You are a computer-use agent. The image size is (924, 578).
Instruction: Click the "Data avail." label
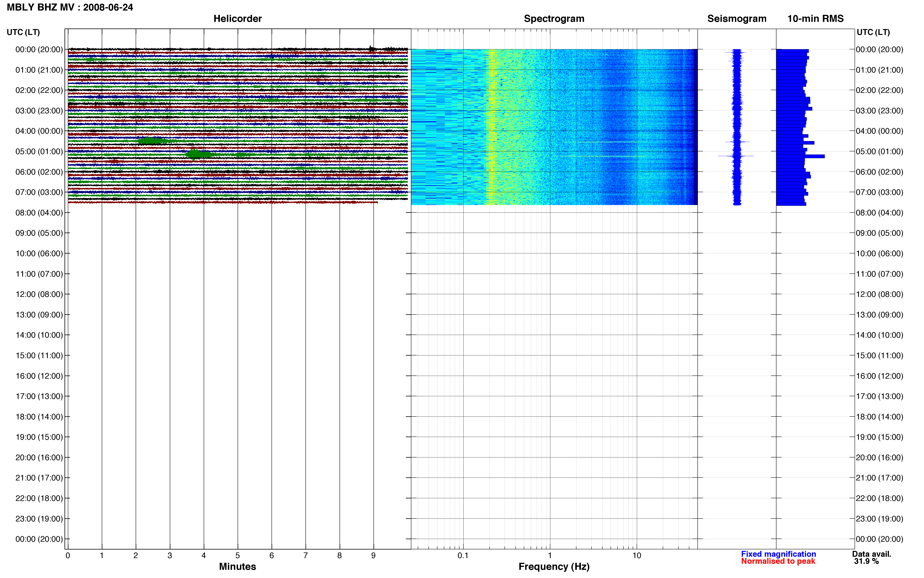[x=871, y=554]
